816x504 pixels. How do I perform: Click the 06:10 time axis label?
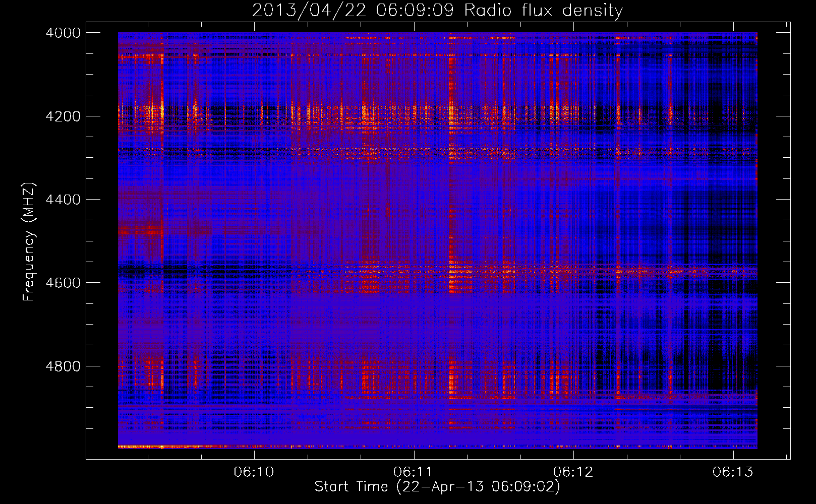coord(254,472)
